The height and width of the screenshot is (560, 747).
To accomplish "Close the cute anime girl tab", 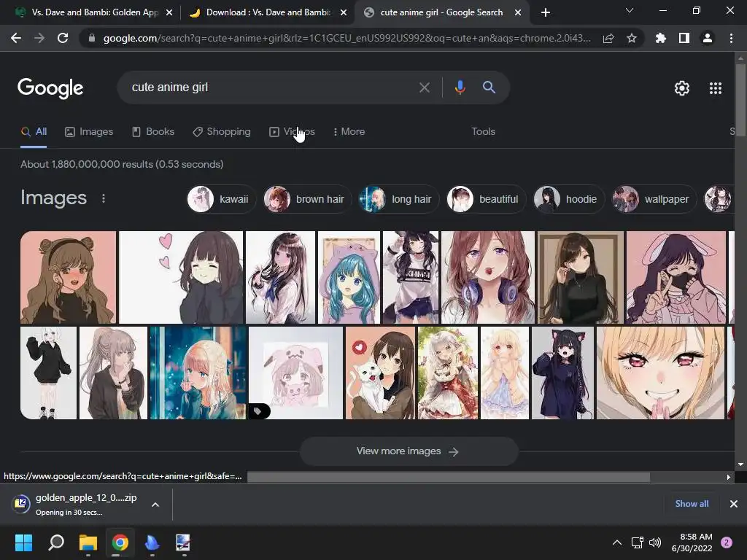I will pos(518,12).
